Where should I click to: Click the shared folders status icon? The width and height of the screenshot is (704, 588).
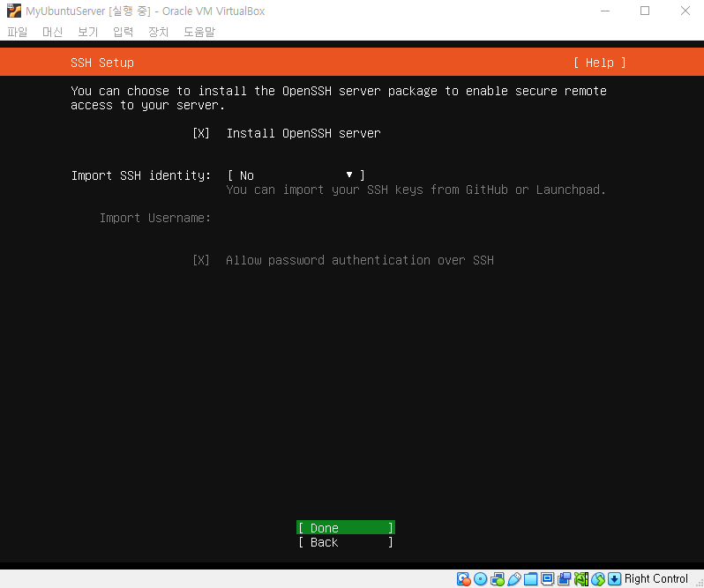coord(531,579)
